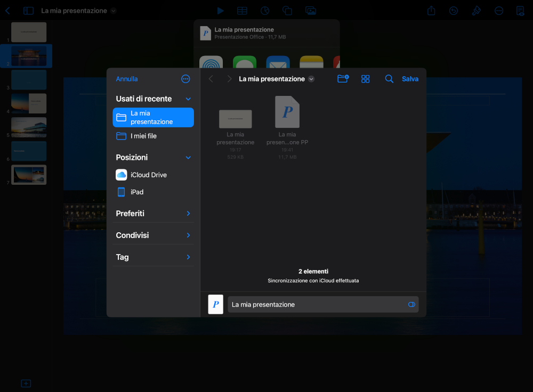Viewport: 533px width, 392px height.
Task: Click the share icon in the top toolbar
Action: [x=432, y=11]
